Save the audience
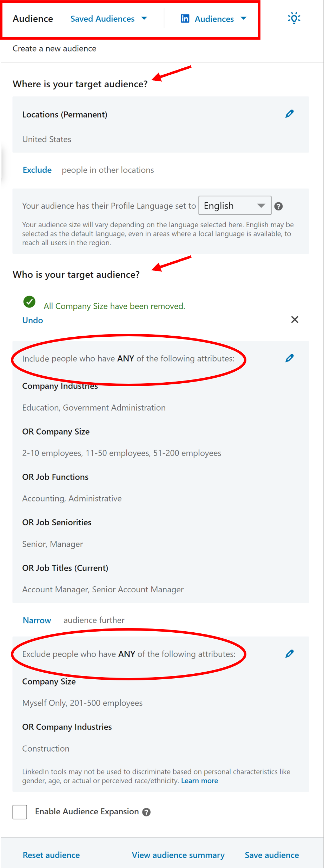 (x=271, y=855)
